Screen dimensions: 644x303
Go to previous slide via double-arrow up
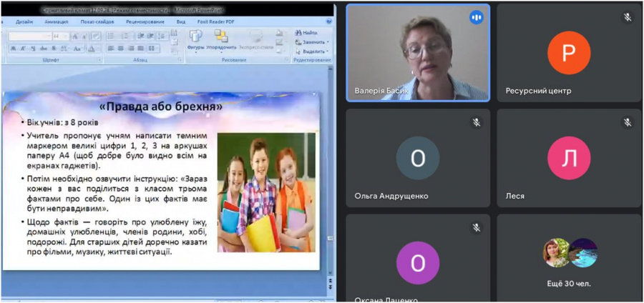329,279
